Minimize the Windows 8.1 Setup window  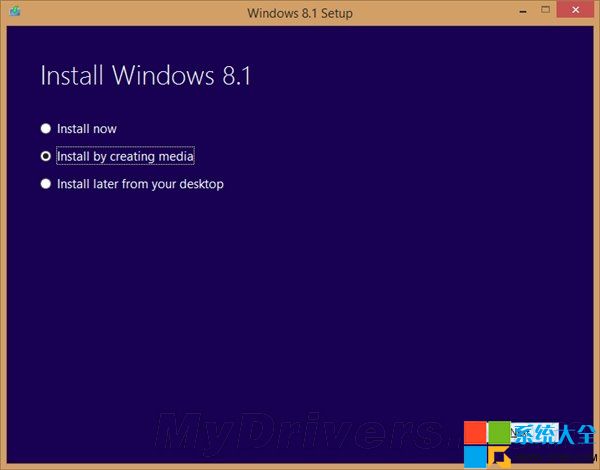tap(523, 11)
